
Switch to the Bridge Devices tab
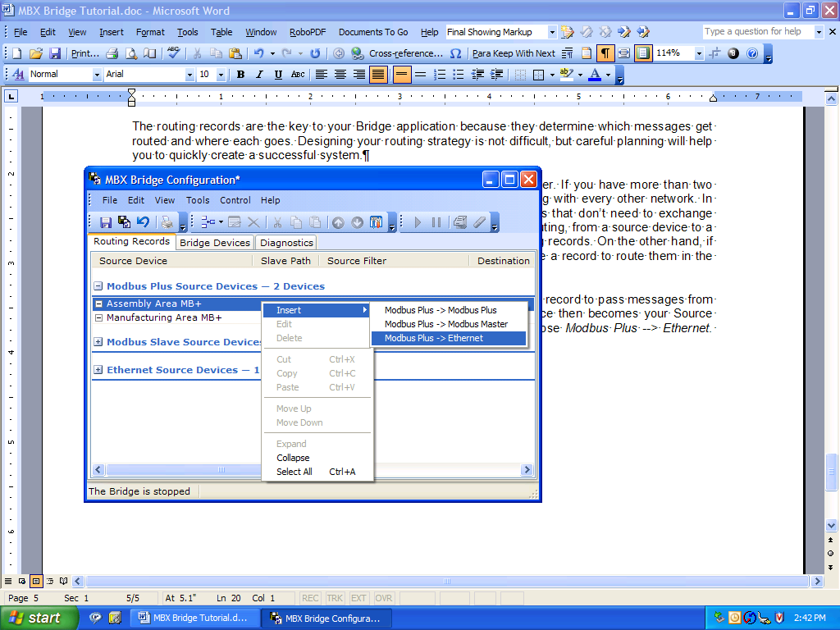click(214, 243)
